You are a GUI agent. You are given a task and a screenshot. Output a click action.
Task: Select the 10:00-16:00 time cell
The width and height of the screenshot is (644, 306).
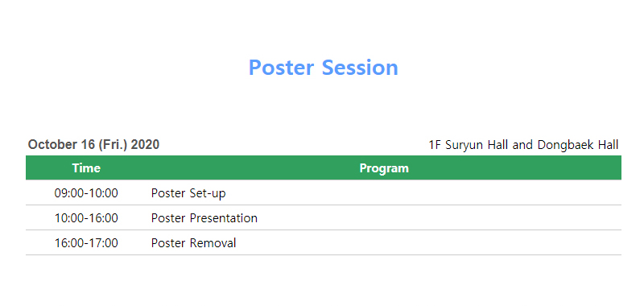click(x=86, y=218)
